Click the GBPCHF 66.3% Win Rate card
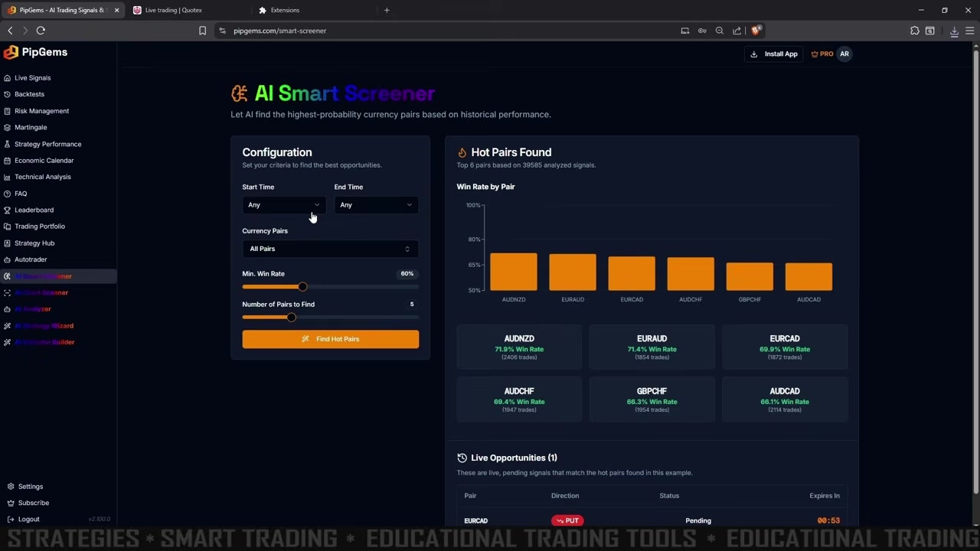The height and width of the screenshot is (551, 980). pyautogui.click(x=652, y=399)
